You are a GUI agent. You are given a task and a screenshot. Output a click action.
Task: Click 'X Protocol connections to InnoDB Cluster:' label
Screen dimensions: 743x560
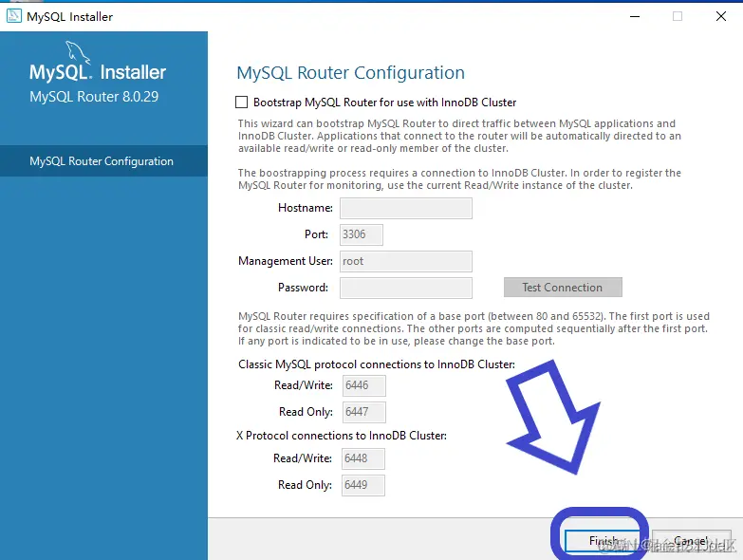342,436
